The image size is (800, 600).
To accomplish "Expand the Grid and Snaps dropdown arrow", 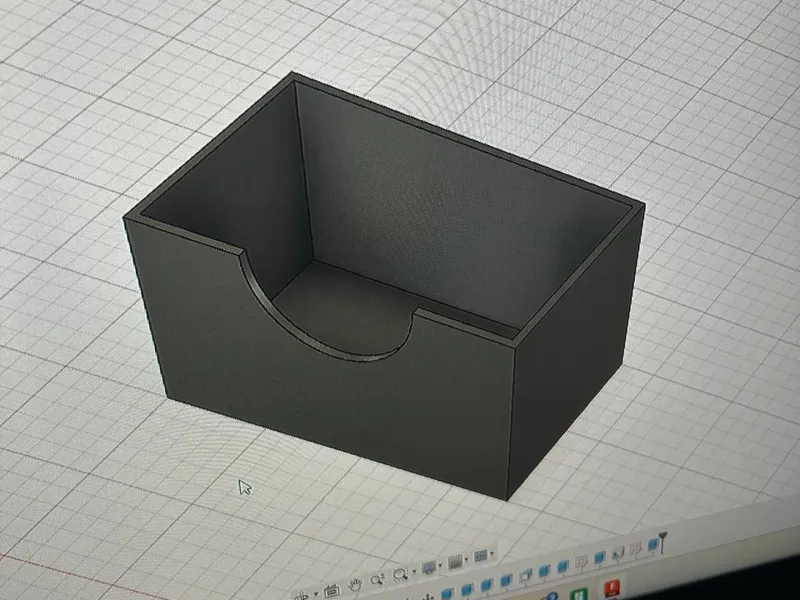I will (x=466, y=559).
